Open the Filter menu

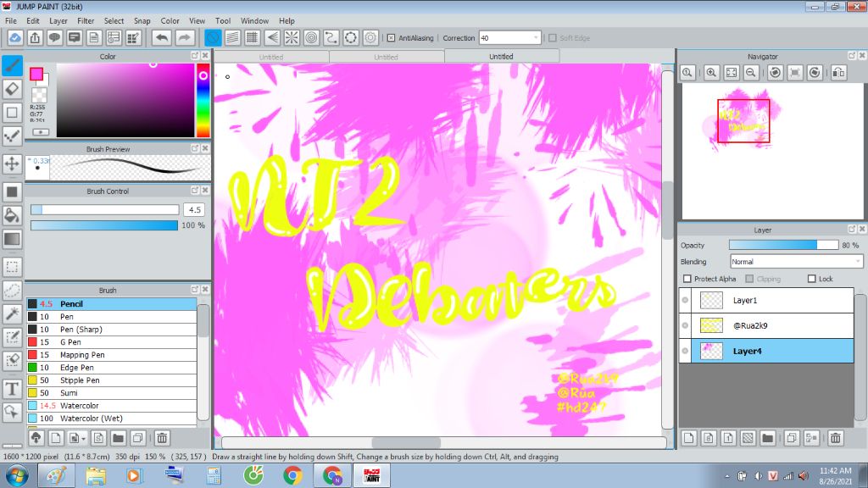(86, 20)
